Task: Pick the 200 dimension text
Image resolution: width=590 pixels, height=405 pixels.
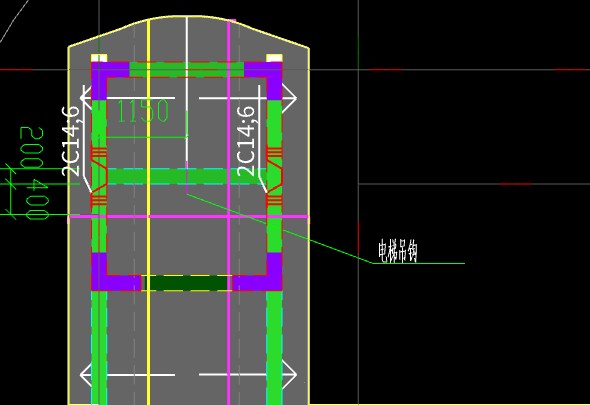Action: [x=32, y=147]
